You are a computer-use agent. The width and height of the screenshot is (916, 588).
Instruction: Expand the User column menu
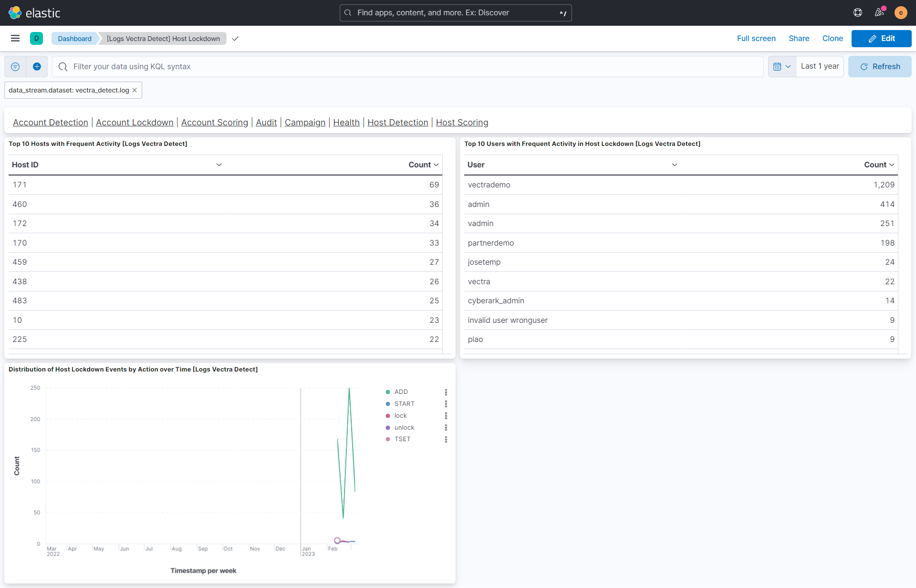[675, 165]
